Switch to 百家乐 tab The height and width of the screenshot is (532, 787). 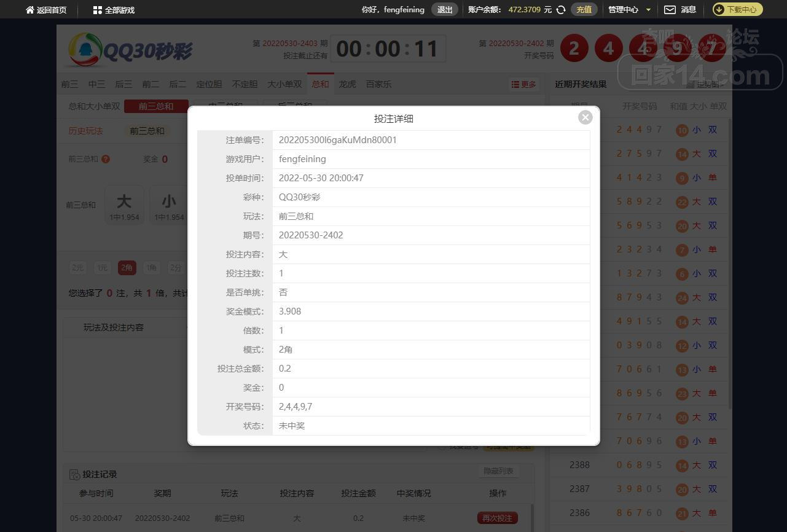378,84
